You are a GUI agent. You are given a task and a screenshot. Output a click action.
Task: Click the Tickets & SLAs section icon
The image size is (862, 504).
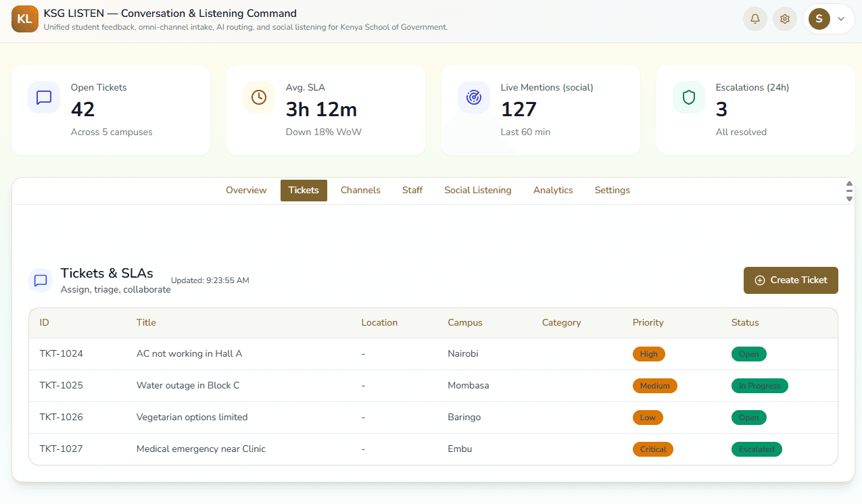coord(41,280)
